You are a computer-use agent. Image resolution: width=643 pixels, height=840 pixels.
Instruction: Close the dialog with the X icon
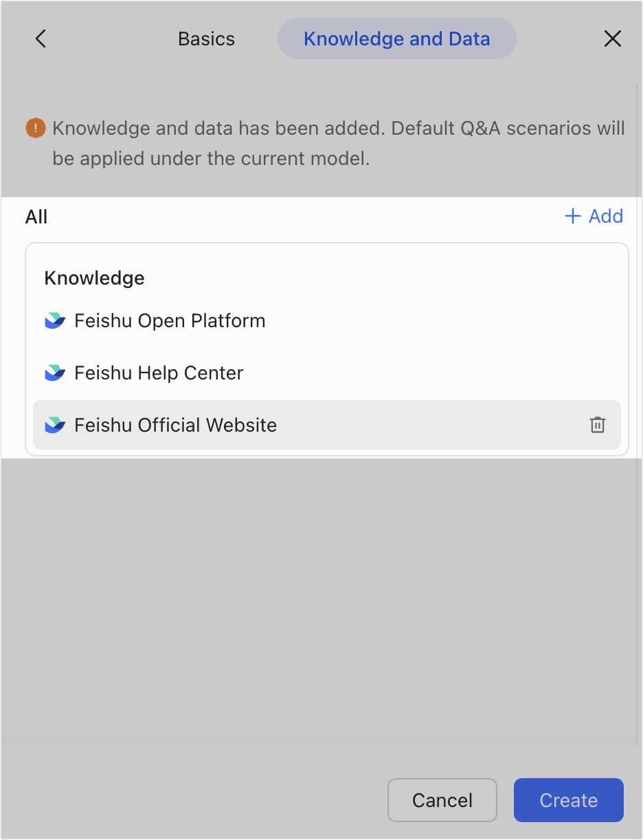coord(612,38)
